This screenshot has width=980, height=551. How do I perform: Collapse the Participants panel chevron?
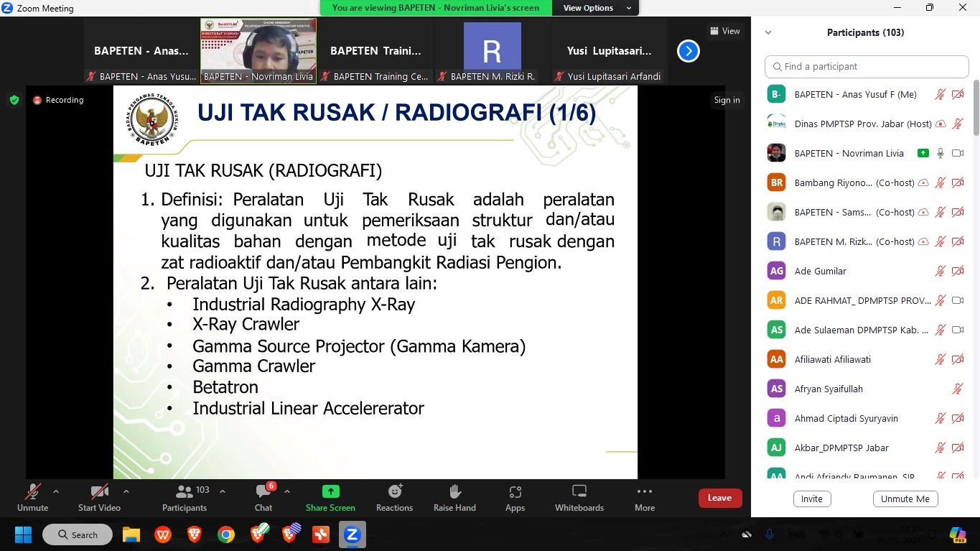(x=768, y=32)
